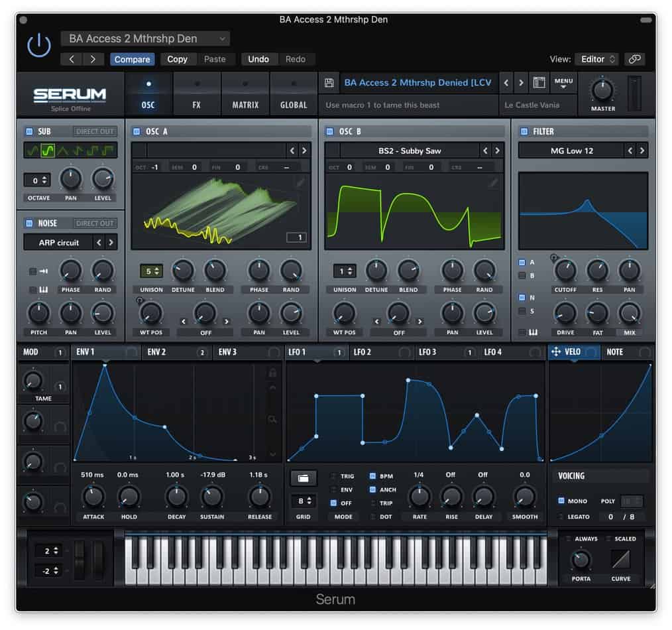Click the sidechain link icon
The height and width of the screenshot is (630, 672).
point(634,59)
